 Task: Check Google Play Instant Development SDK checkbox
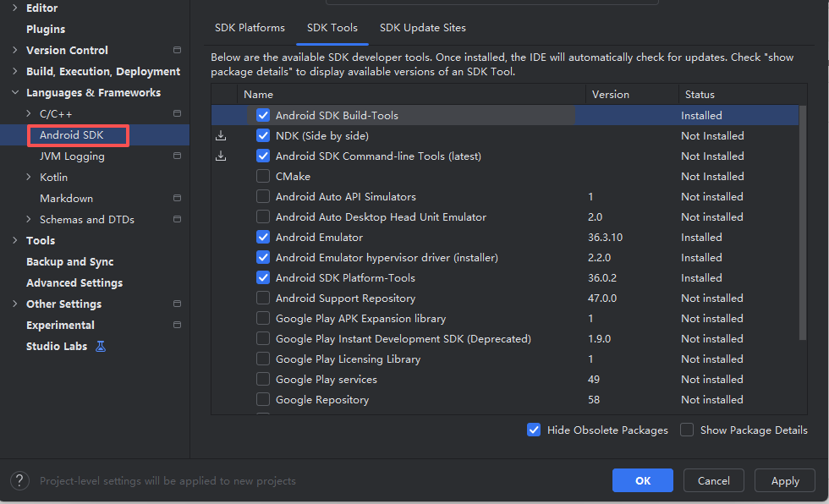(263, 338)
